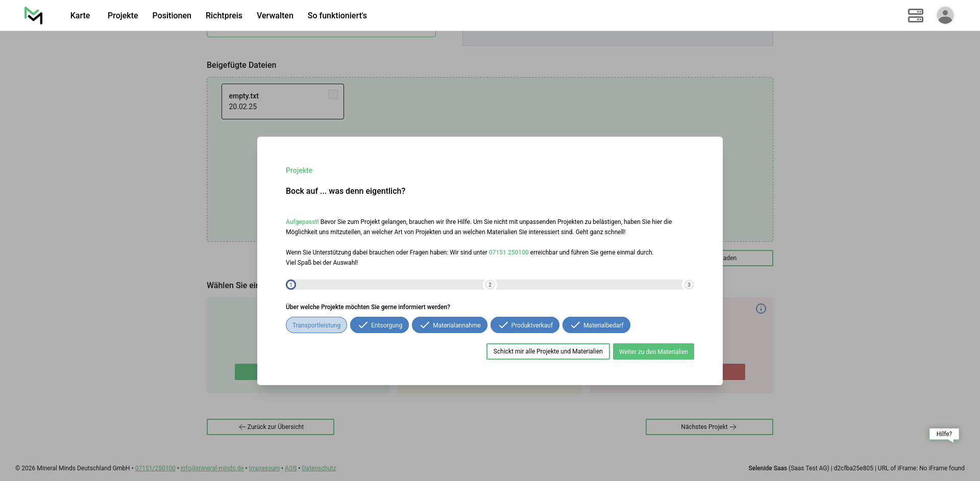Open the Verwalten navigation item
The image size is (980, 481).
(x=275, y=15)
